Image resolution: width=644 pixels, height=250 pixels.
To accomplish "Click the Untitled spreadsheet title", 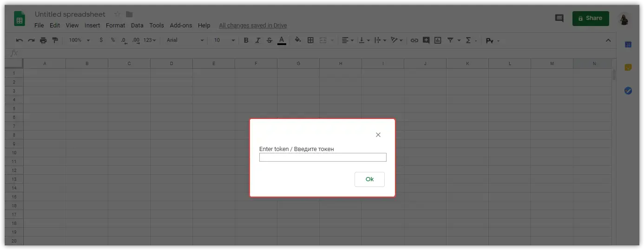I will point(70,14).
